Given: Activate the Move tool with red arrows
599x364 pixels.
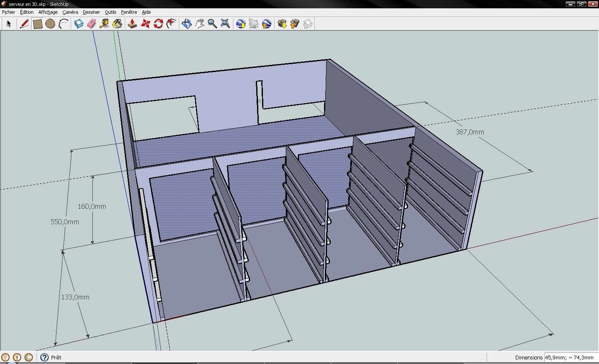Looking at the screenshot, I should point(145,24).
